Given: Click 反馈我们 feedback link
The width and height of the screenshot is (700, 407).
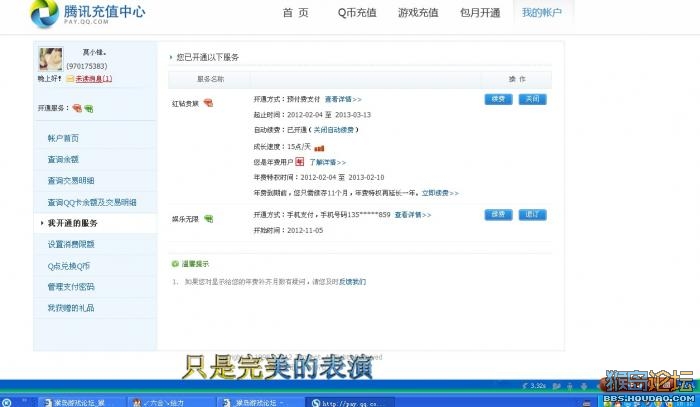Looking at the screenshot, I should (353, 282).
